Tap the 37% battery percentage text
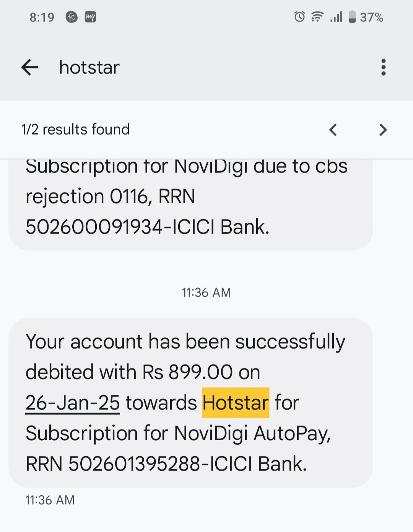Image resolution: width=413 pixels, height=532 pixels. pos(371,17)
